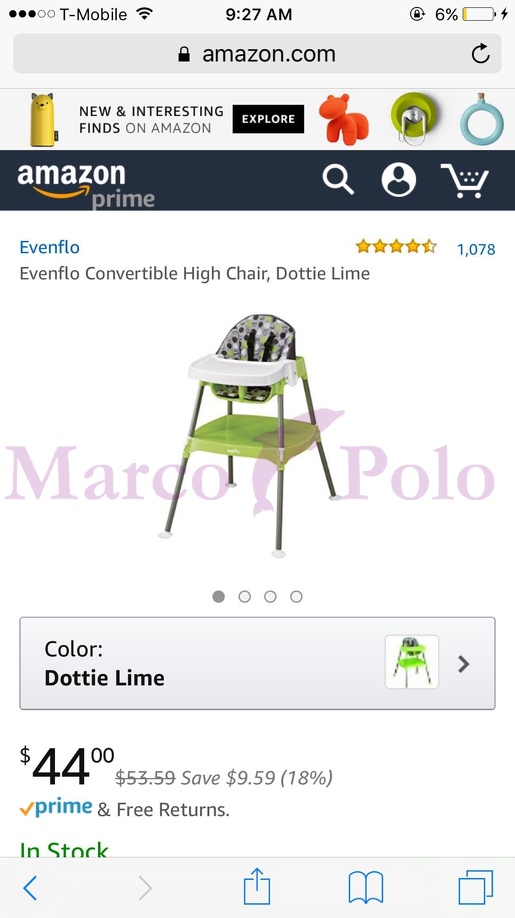515x918 pixels.
Task: Tap the search magnifier icon
Action: pos(338,180)
